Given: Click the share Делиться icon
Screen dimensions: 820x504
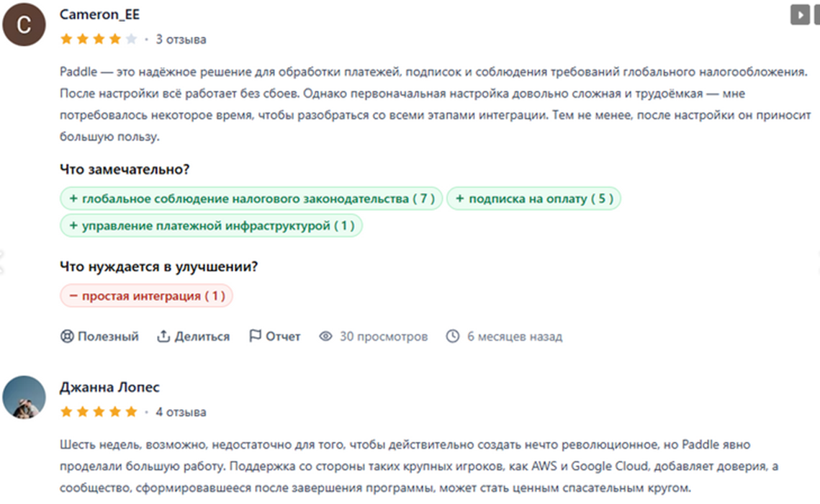Looking at the screenshot, I should click(163, 336).
